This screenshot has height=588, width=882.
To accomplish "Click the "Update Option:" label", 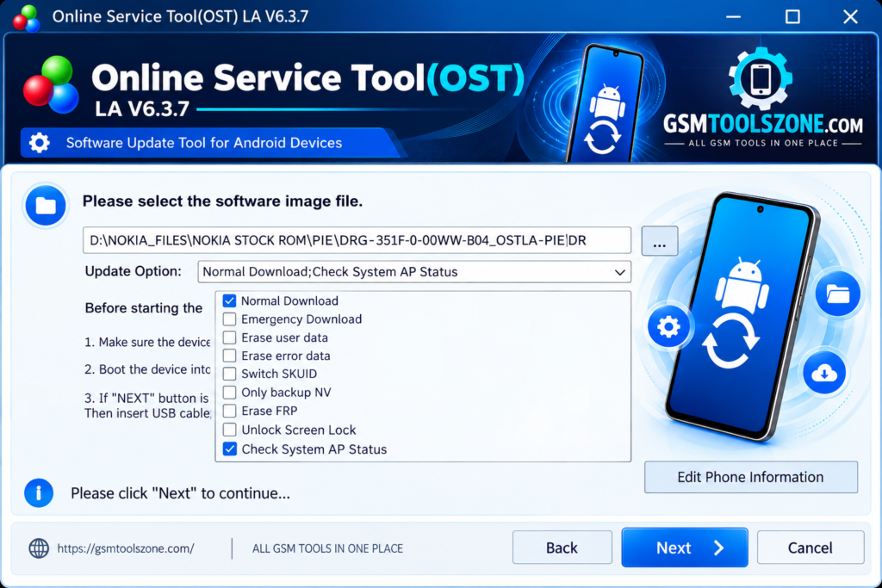I will click(x=134, y=271).
